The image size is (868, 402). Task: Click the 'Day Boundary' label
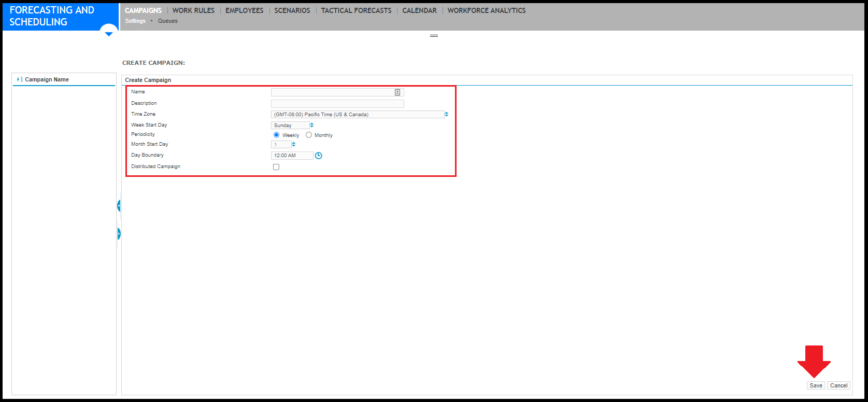point(147,155)
